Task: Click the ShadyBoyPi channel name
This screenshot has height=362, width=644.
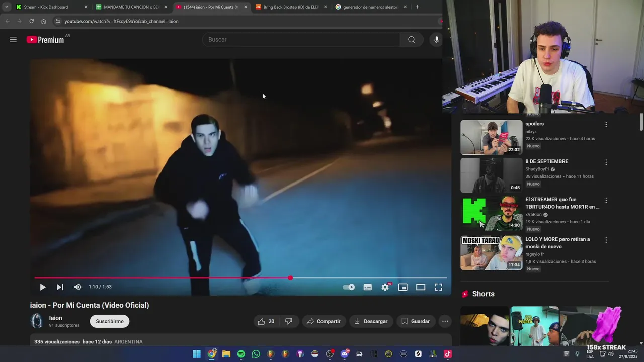Action: [x=537, y=169]
